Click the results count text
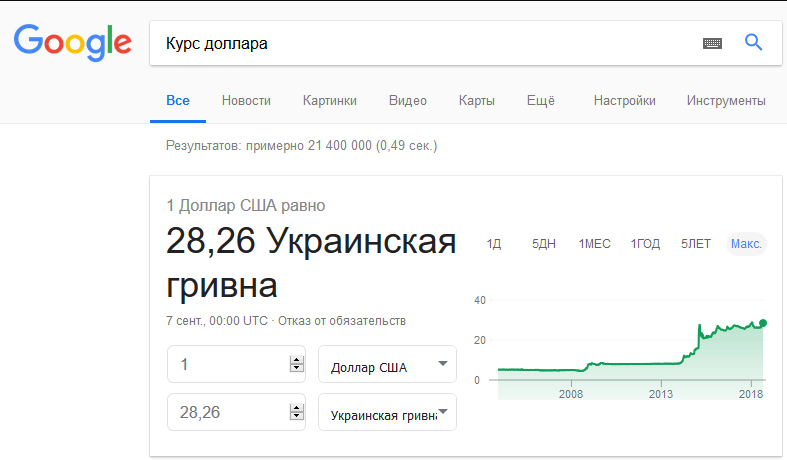Screen dimensions: 787x460 (x=302, y=146)
